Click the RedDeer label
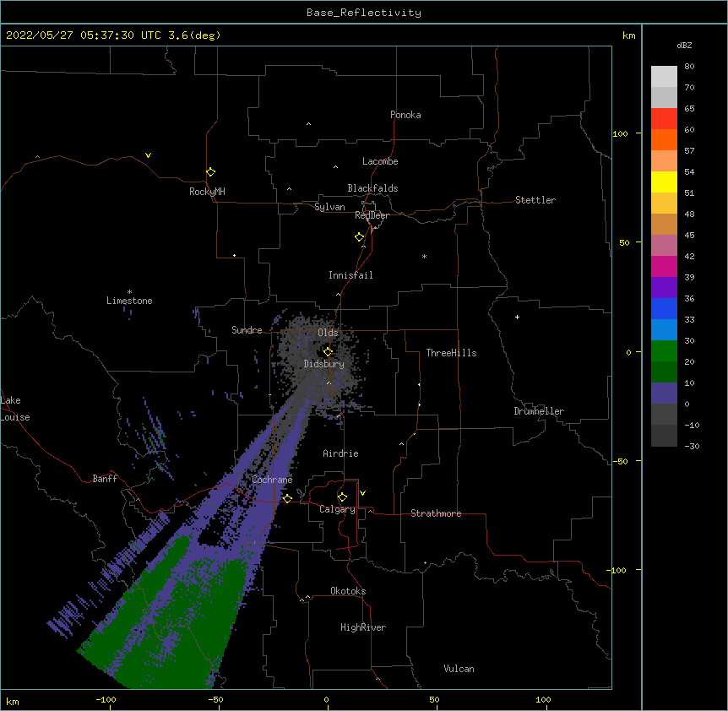Screen dimensions: 728x711 pyautogui.click(x=372, y=215)
